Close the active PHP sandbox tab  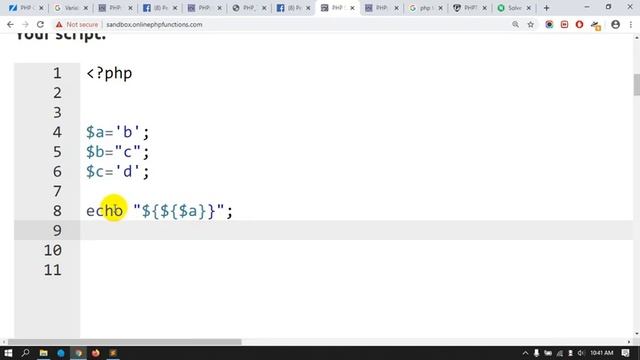point(352,8)
